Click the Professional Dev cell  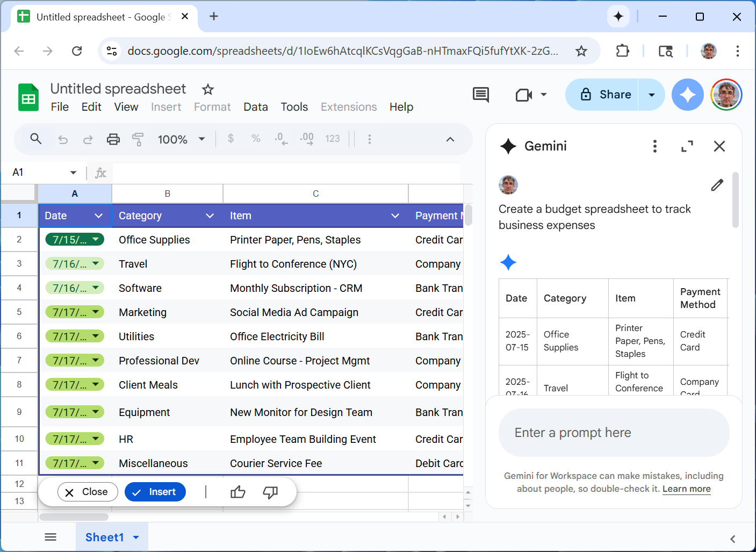coord(168,361)
